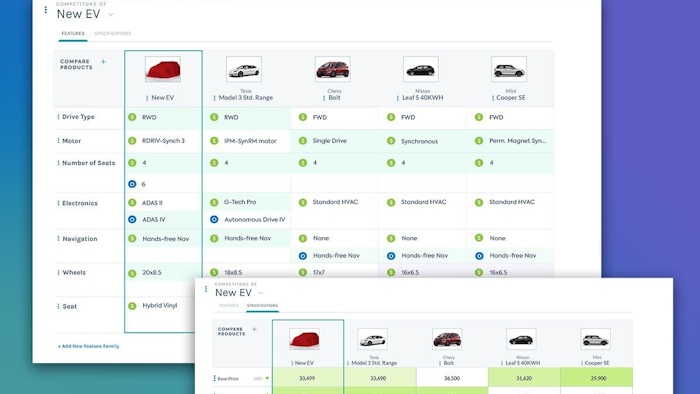Click the Add New Feature Family link
This screenshot has height=394, width=700.
pos(89,346)
